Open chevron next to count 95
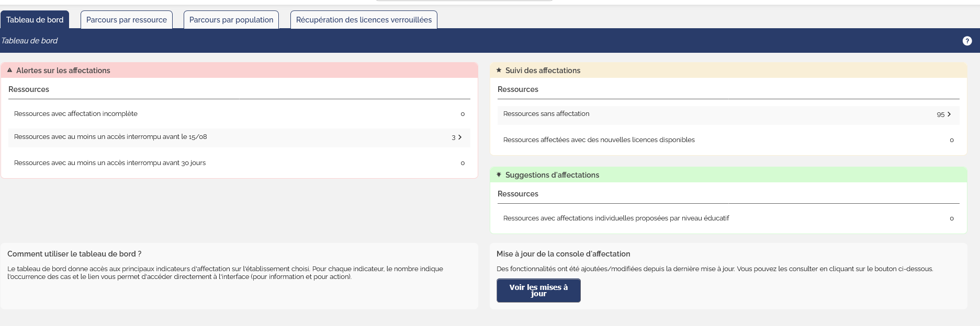The height and width of the screenshot is (326, 980). pyautogui.click(x=949, y=114)
